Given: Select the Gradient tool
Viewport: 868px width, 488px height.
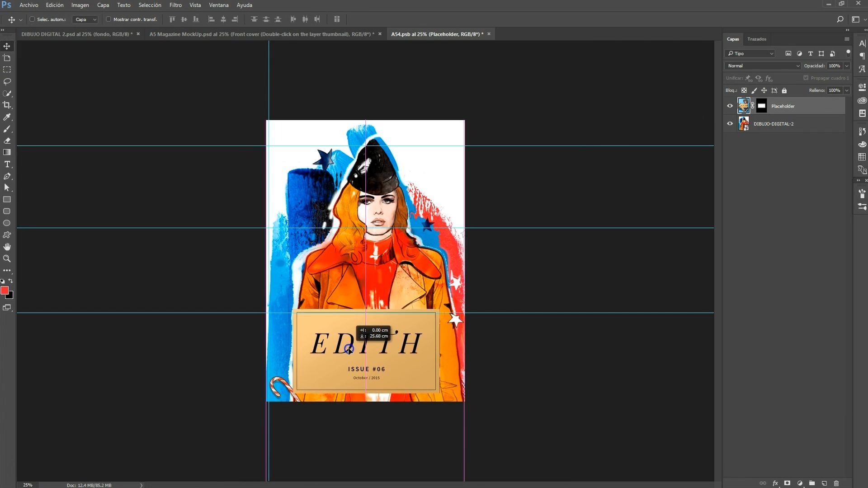Looking at the screenshot, I should click(7, 152).
